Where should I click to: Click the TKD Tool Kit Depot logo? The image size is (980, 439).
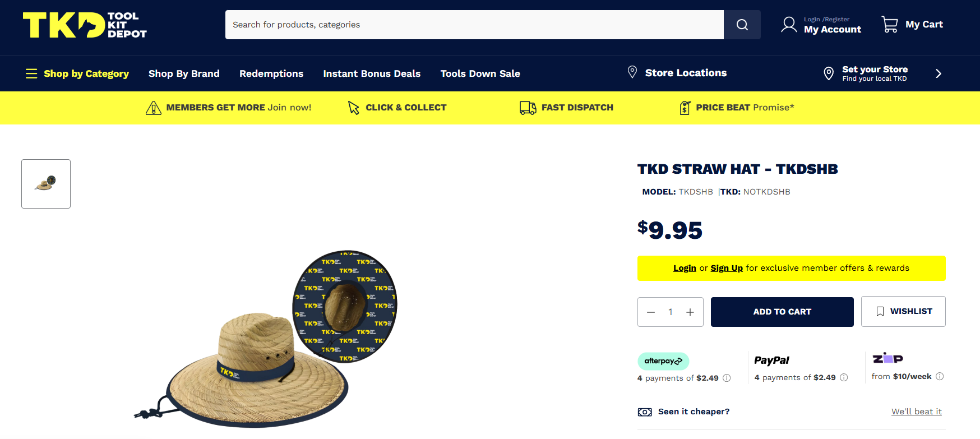pyautogui.click(x=85, y=25)
